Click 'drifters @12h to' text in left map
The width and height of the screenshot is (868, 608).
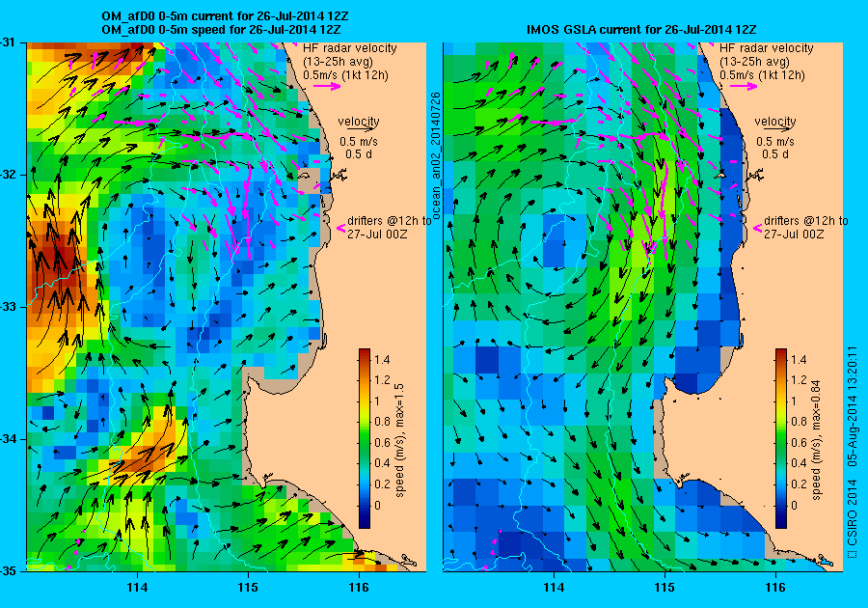point(390,220)
